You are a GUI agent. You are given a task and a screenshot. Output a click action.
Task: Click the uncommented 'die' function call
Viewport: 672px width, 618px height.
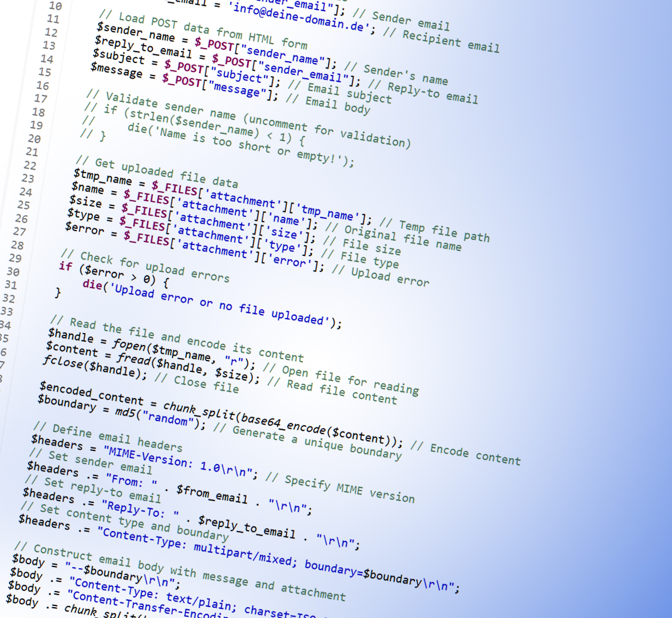coord(92,284)
